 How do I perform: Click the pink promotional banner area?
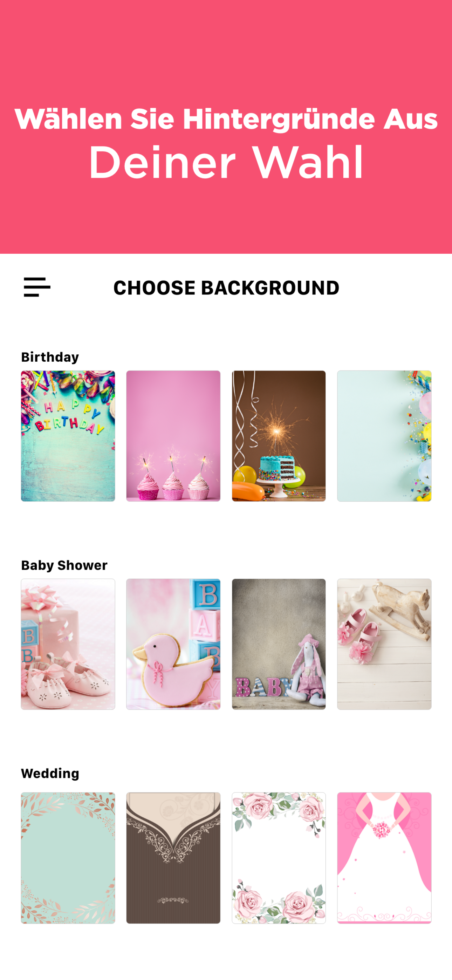coord(226,127)
